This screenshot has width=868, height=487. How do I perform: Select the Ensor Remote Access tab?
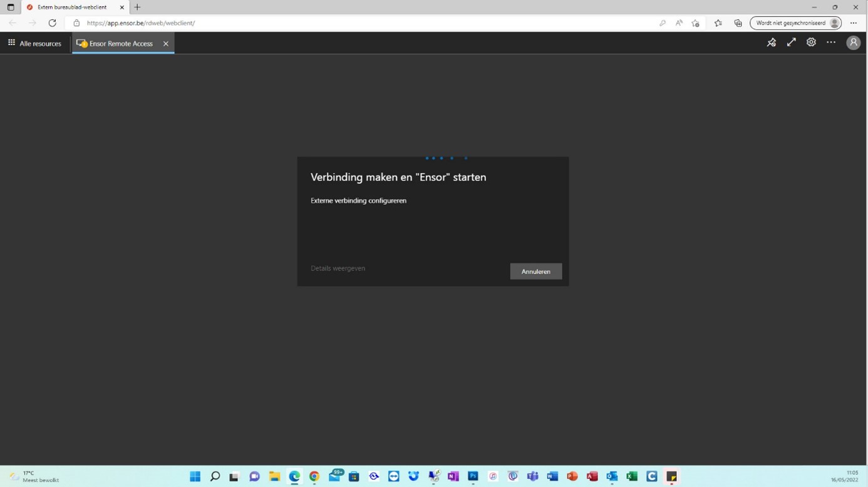(116, 43)
